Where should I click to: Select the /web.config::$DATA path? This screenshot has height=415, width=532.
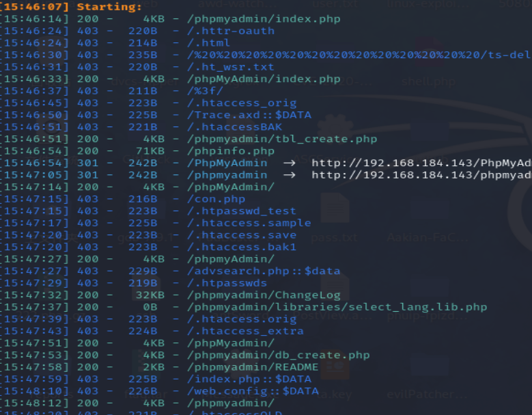pyautogui.click(x=253, y=391)
